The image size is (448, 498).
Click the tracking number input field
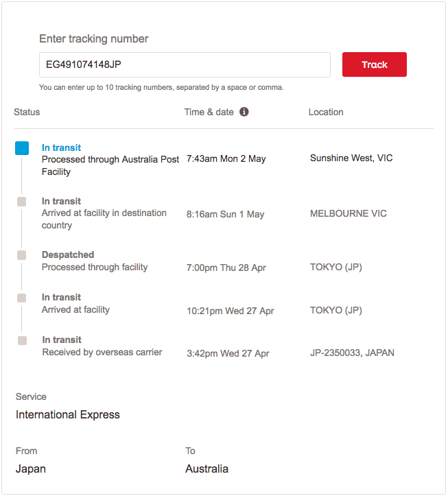185,64
